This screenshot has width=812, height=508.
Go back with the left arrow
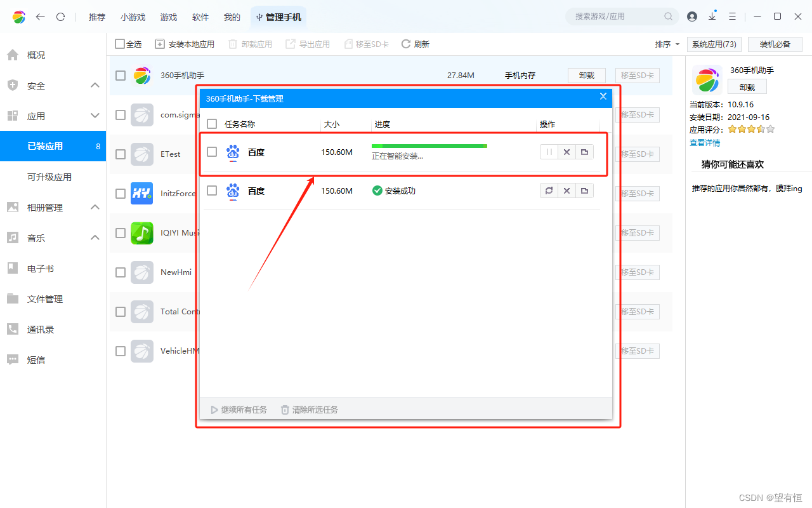[40, 17]
